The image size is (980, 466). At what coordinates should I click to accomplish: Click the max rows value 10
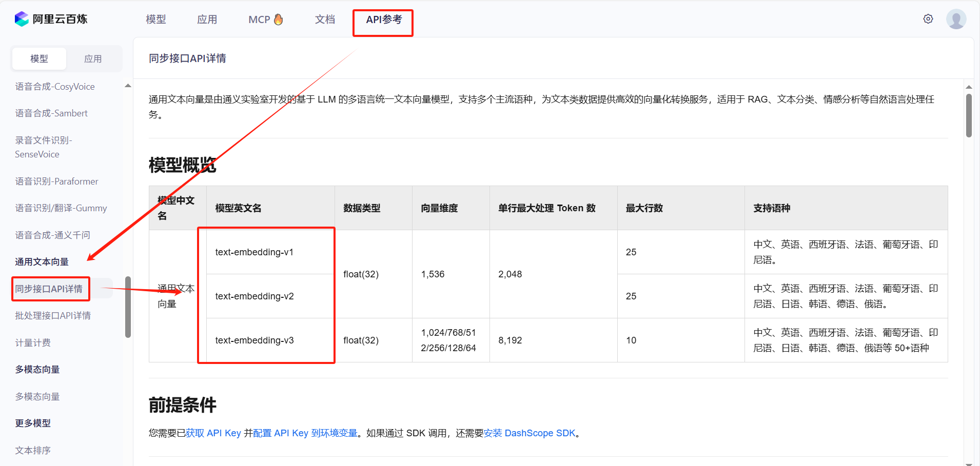631,340
